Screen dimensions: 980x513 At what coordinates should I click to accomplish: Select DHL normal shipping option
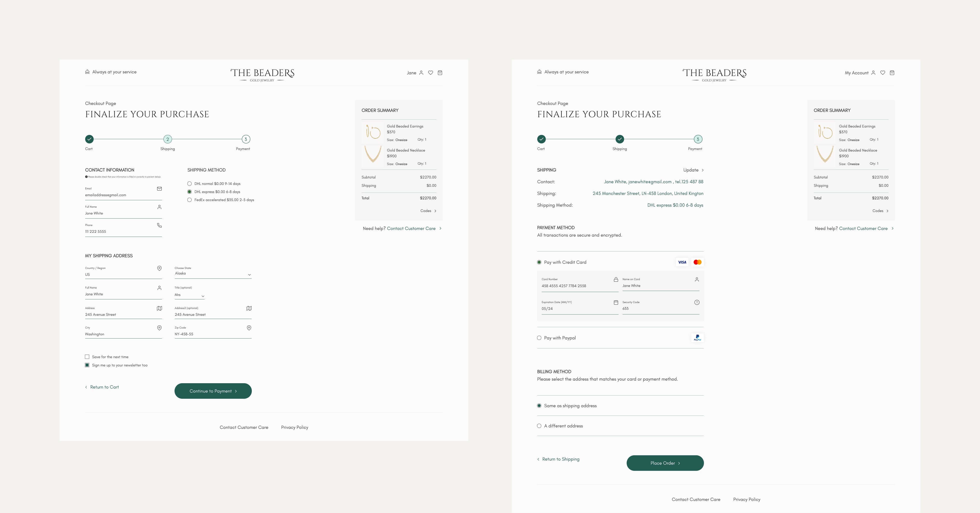[189, 184]
